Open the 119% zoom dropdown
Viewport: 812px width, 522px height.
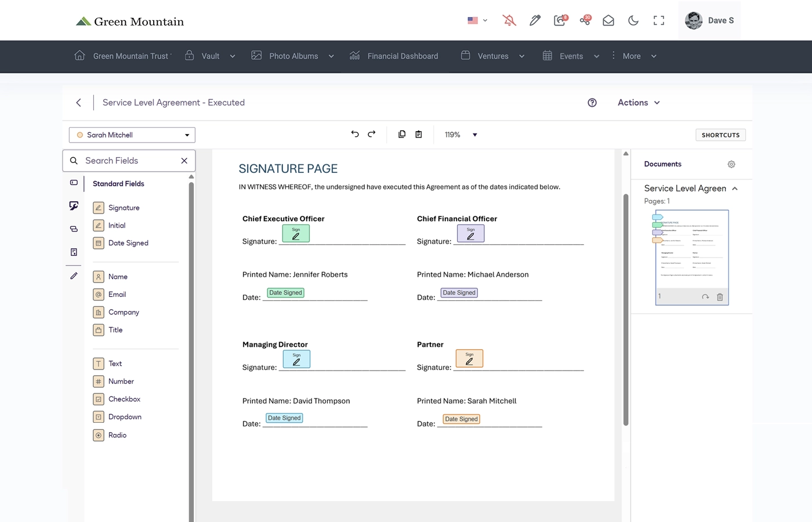coord(461,135)
